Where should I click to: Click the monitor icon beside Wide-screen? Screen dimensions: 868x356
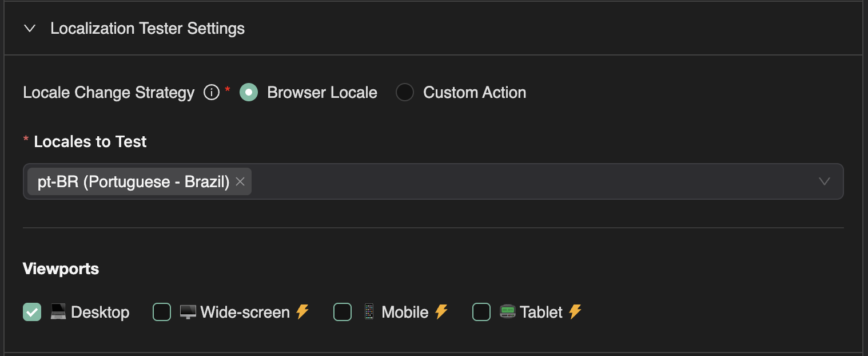tap(188, 312)
